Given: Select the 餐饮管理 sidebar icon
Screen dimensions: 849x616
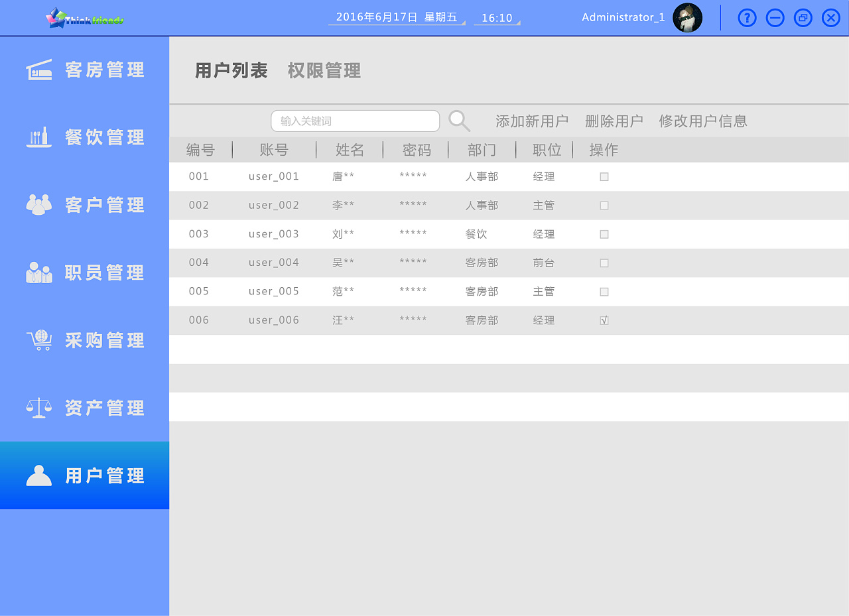Looking at the screenshot, I should coord(38,137).
